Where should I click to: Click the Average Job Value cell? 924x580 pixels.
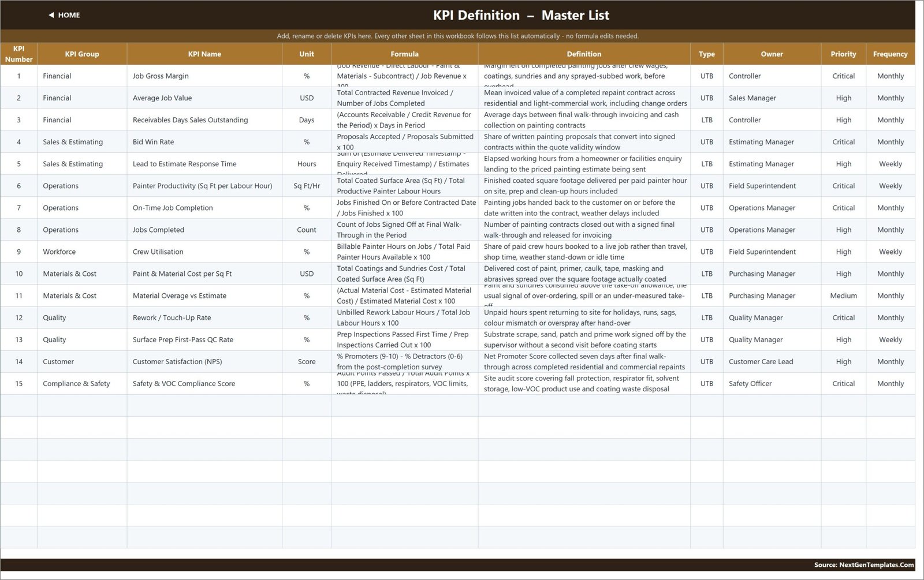pos(204,98)
